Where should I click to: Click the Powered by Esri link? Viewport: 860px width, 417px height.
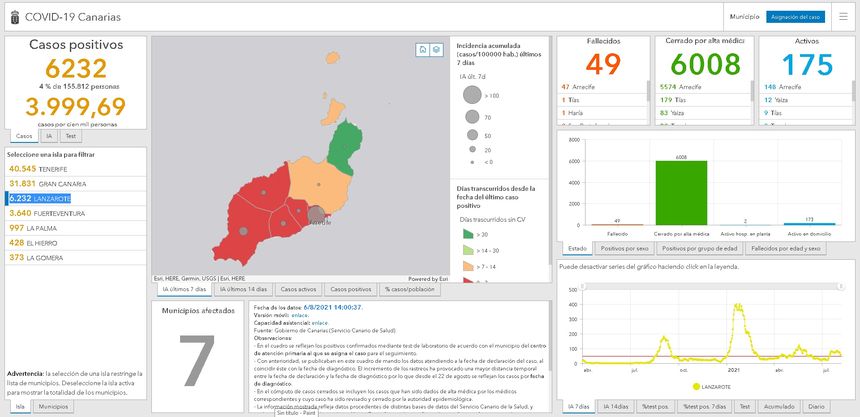pyautogui.click(x=428, y=279)
